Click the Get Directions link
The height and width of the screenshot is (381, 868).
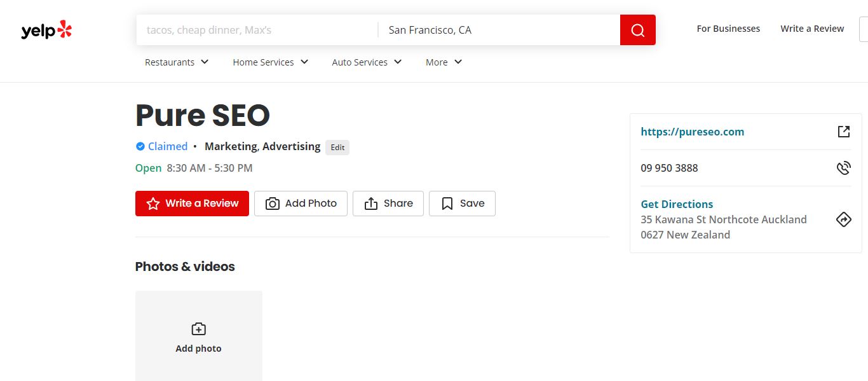click(x=677, y=204)
